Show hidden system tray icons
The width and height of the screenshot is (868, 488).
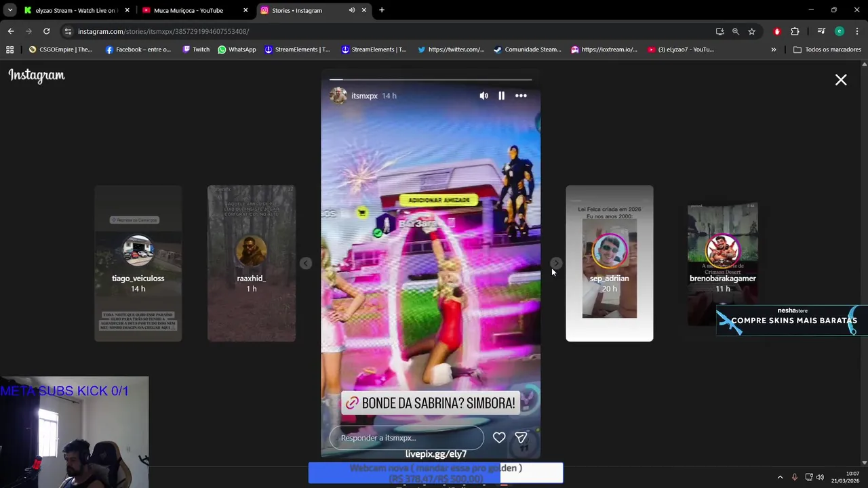tap(780, 477)
